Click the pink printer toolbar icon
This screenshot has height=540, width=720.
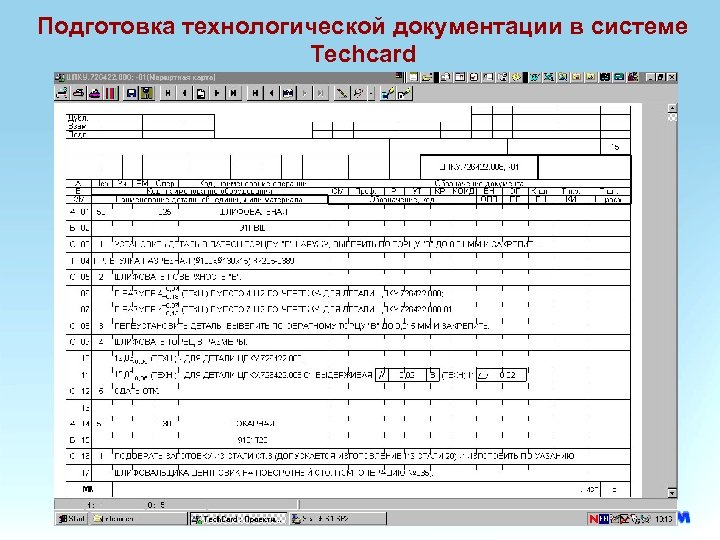coord(95,93)
